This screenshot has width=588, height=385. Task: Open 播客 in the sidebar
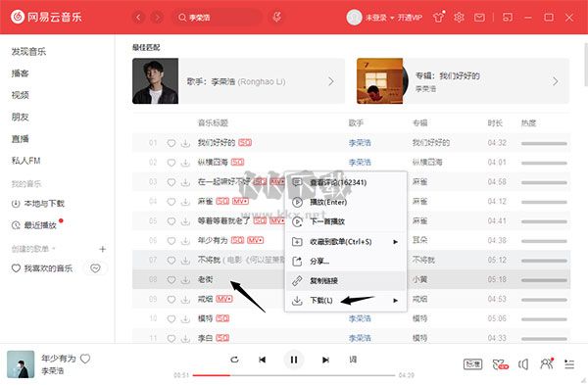[20, 73]
